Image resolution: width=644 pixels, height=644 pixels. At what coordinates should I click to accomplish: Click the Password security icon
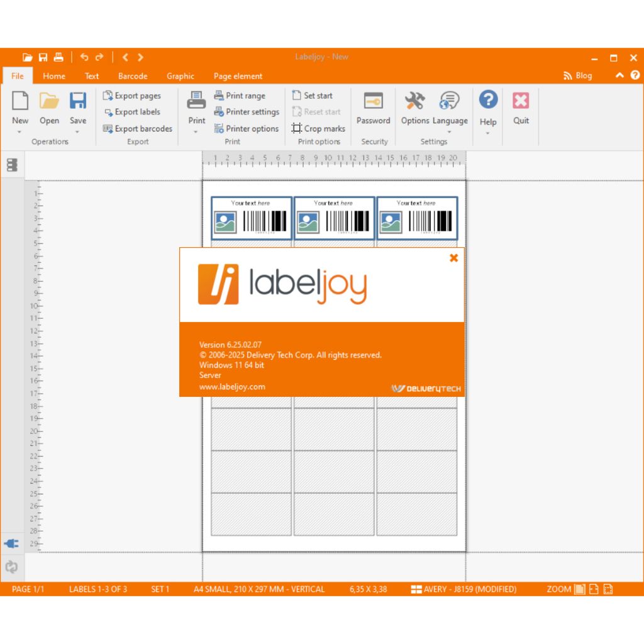click(373, 101)
